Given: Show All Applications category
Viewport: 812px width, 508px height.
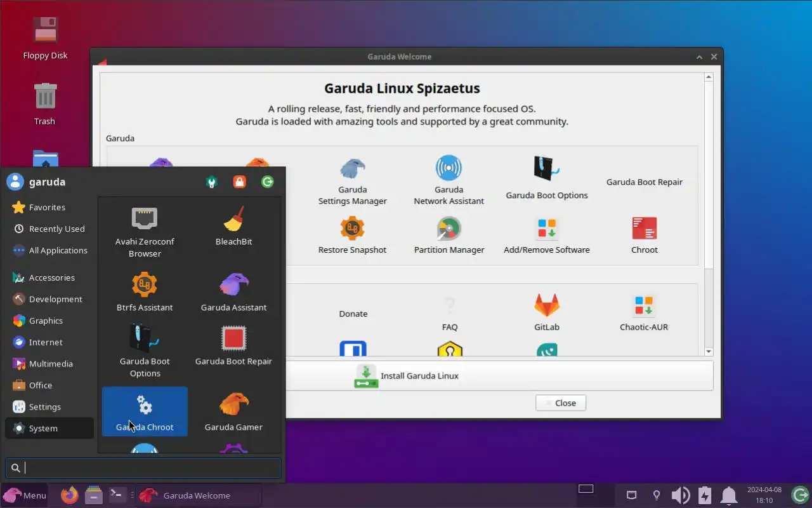Looking at the screenshot, I should [49, 251].
